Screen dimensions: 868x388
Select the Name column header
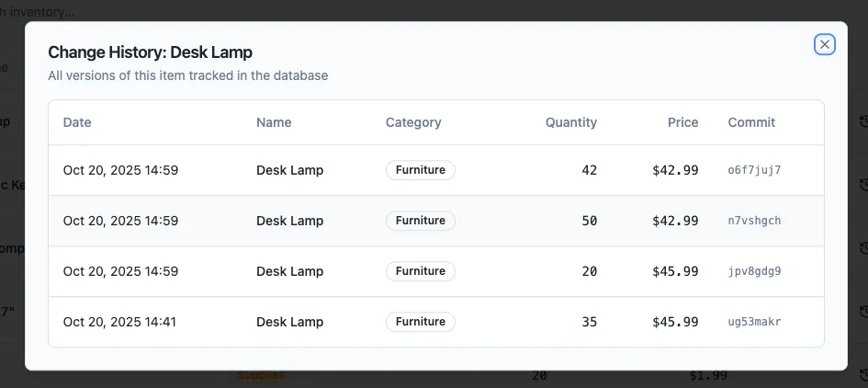pyautogui.click(x=274, y=122)
